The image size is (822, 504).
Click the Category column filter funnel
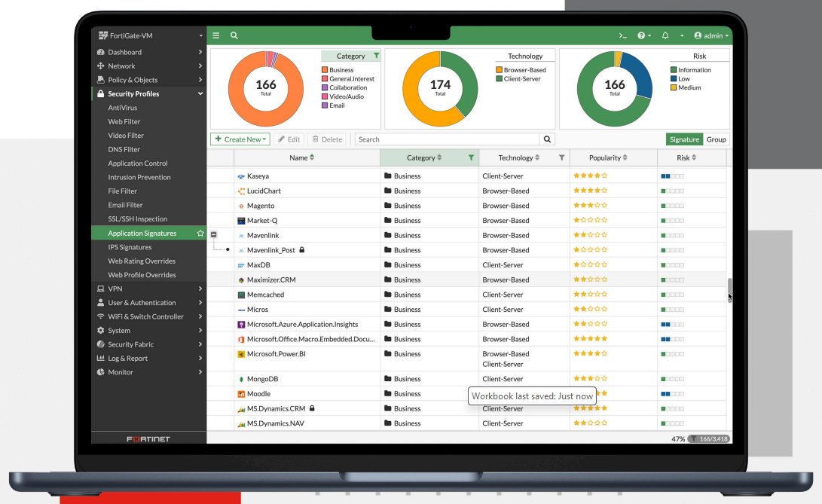click(471, 157)
